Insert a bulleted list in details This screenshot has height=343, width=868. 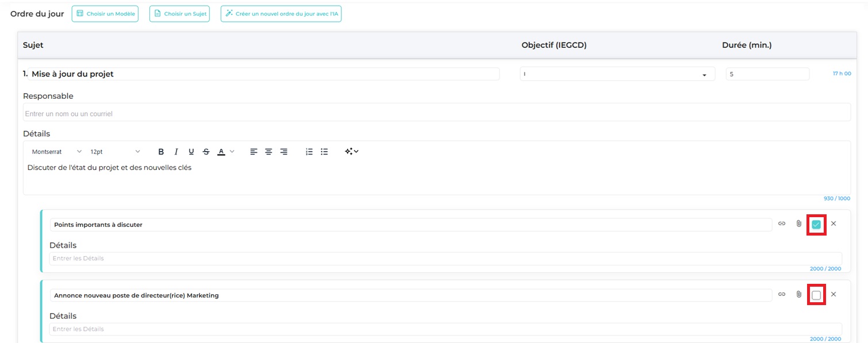point(324,152)
